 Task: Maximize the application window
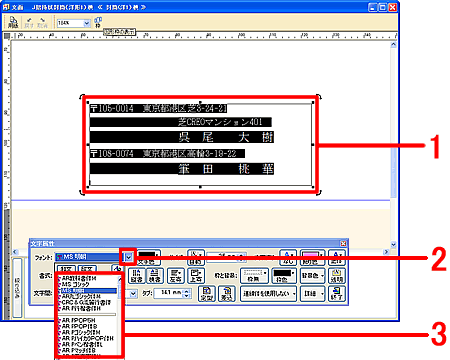[x=383, y=7]
